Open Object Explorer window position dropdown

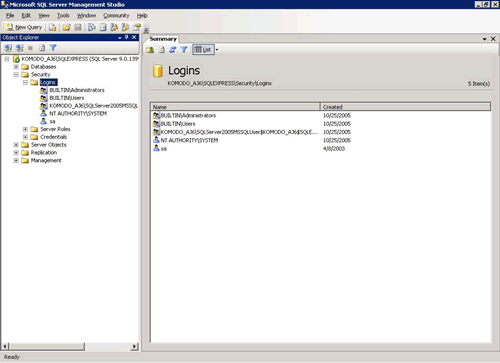coord(120,38)
